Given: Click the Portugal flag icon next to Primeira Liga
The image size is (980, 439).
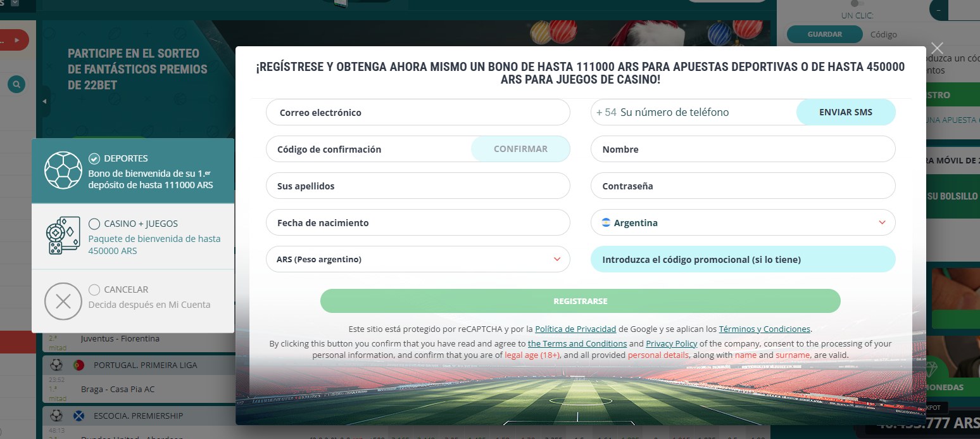Looking at the screenshot, I should [x=79, y=365].
